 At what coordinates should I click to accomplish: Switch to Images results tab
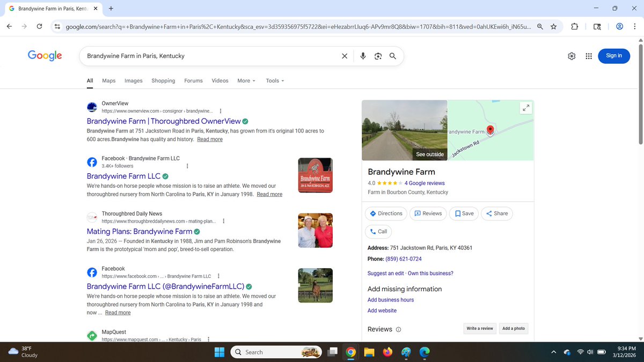134,80
